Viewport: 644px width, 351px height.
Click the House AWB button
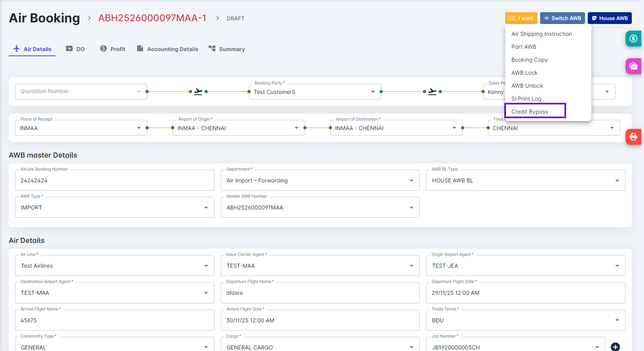click(609, 18)
